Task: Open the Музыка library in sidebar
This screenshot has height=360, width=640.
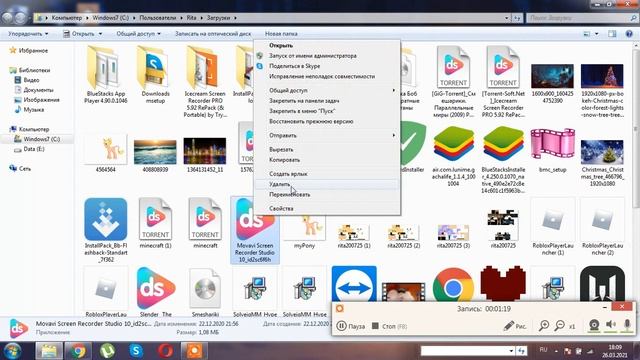Action: [x=29, y=109]
